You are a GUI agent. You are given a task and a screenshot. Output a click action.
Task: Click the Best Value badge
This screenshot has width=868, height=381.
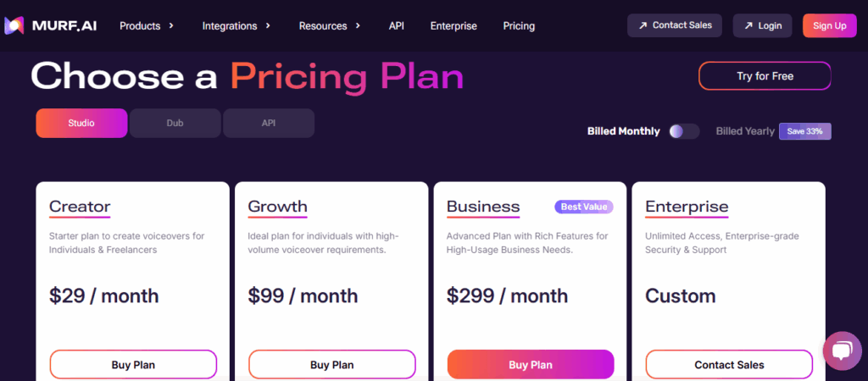(584, 207)
